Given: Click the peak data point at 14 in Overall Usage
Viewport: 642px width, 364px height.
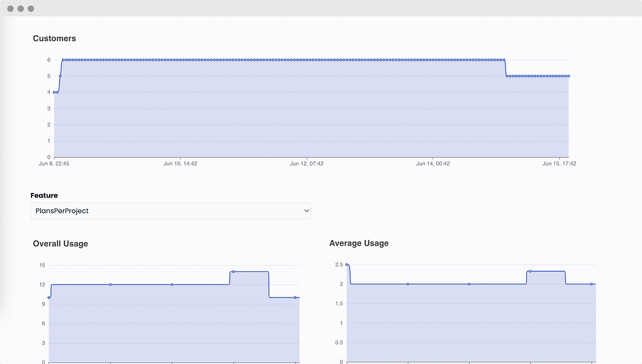Looking at the screenshot, I should [234, 271].
